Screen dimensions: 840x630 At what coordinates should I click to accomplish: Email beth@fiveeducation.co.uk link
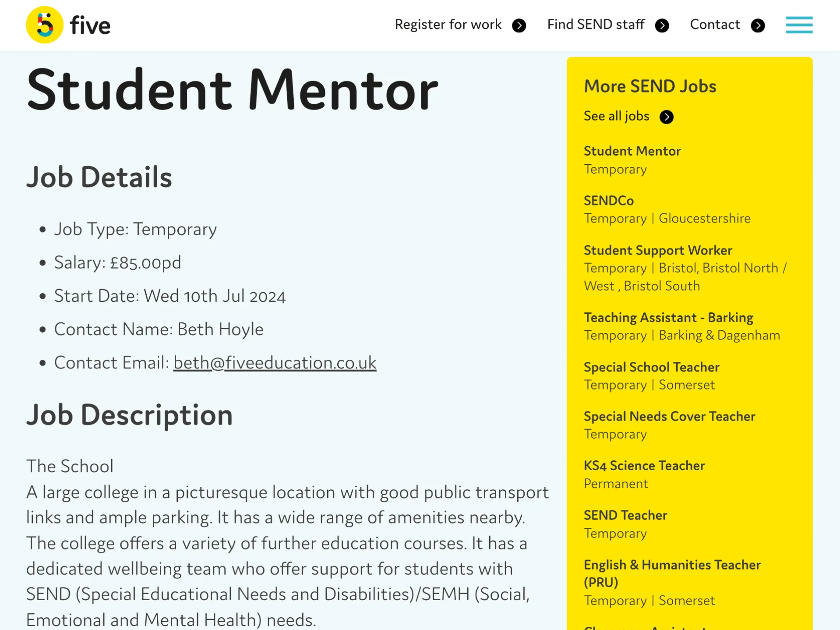pyautogui.click(x=275, y=363)
